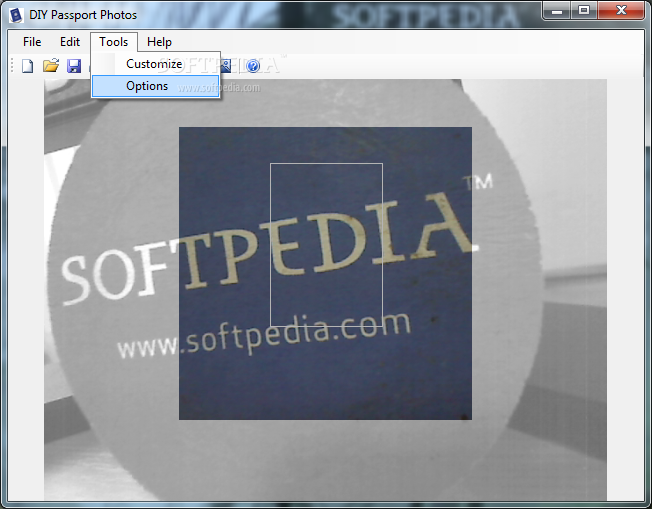This screenshot has width=652, height=509.
Task: Maximize the DIY Passport Photos window
Action: [584, 11]
